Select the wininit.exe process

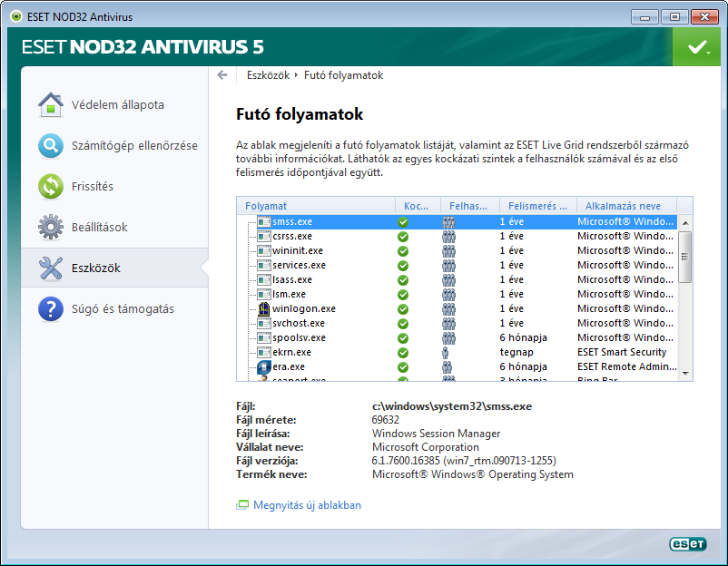point(457,251)
